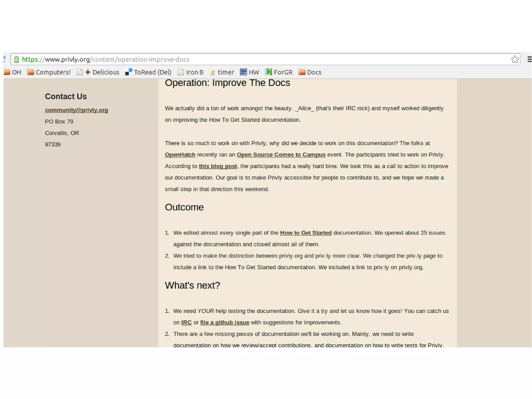Click the bookmark star icon

(515, 59)
